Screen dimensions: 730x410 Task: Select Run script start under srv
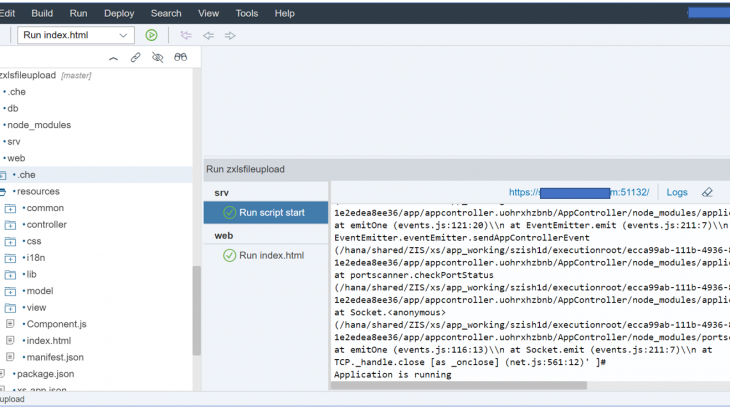tap(266, 213)
